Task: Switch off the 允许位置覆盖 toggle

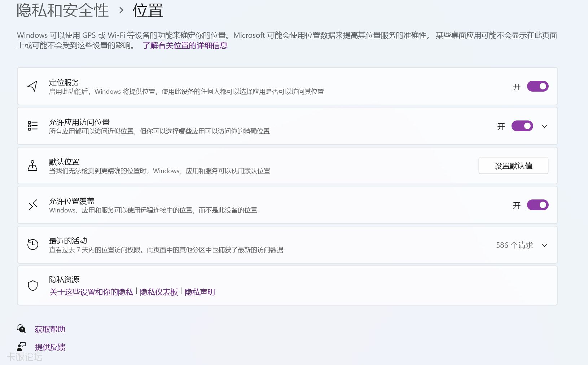Action: coord(537,205)
